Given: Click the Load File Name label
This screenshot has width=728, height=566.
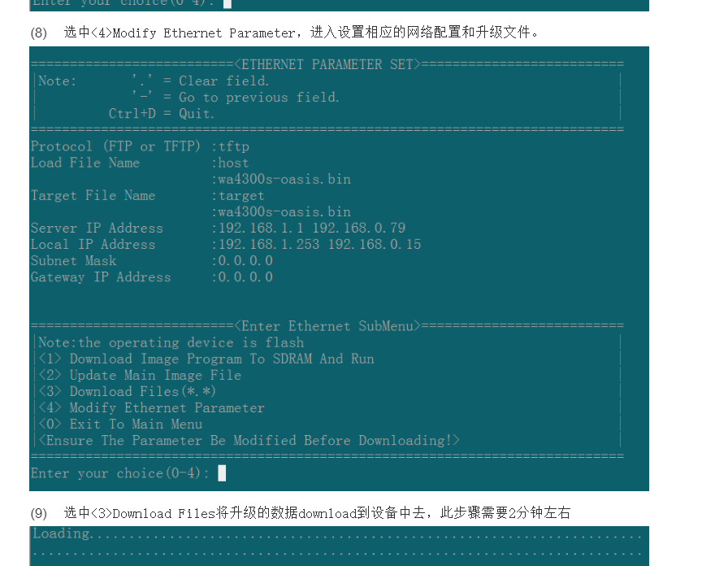Looking at the screenshot, I should click(85, 163).
